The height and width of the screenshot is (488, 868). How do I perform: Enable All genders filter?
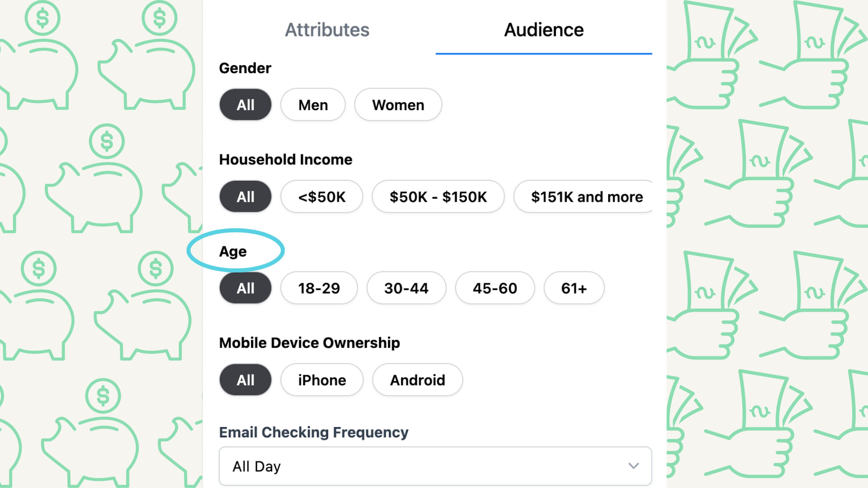[245, 104]
